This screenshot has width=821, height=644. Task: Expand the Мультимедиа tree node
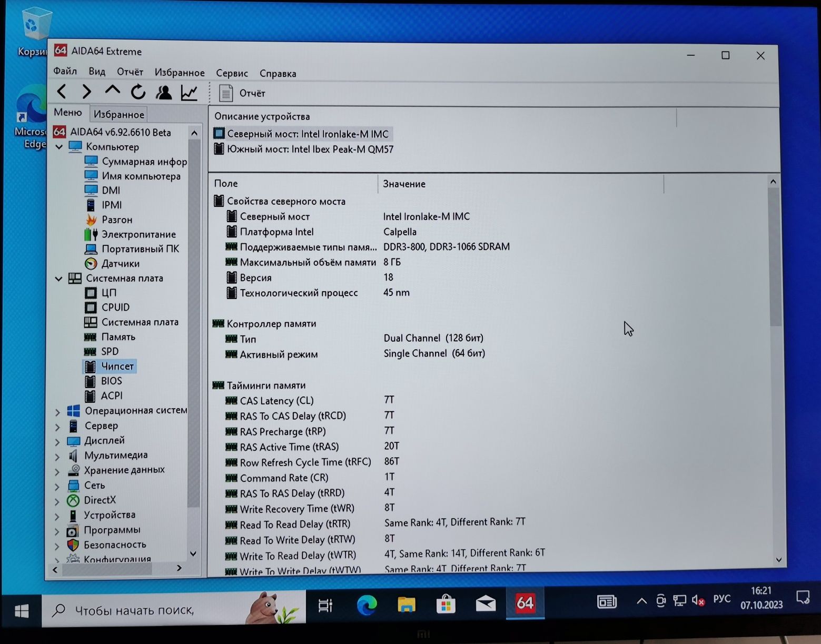pos(57,456)
